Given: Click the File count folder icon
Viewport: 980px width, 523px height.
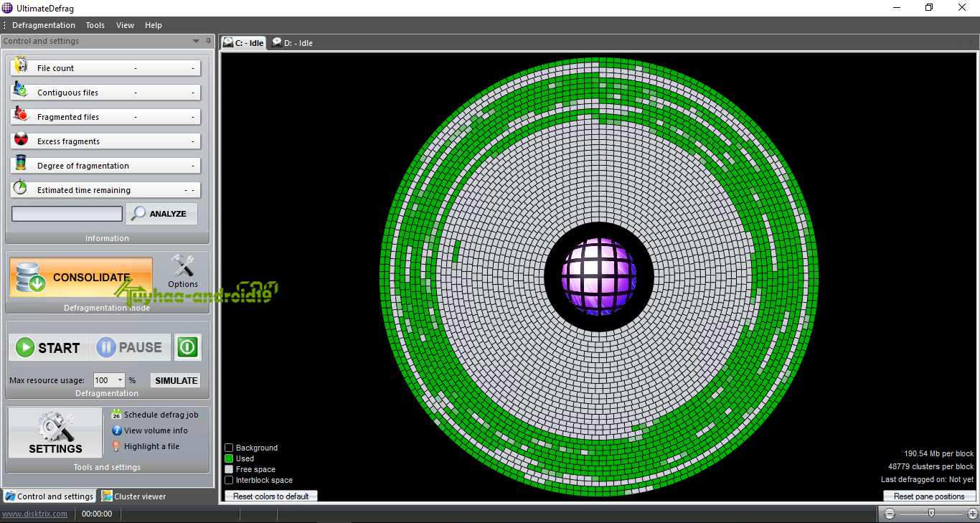Looking at the screenshot, I should [21, 66].
